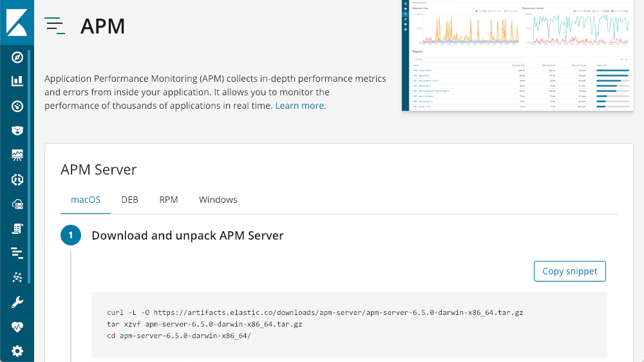Open Timelion bear icon
This screenshot has width=644, height=362.
pos(17,131)
